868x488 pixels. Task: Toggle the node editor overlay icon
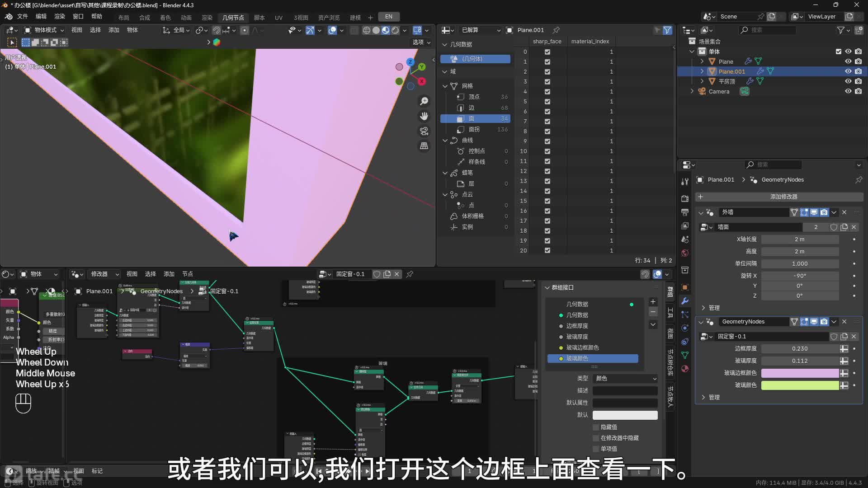657,274
